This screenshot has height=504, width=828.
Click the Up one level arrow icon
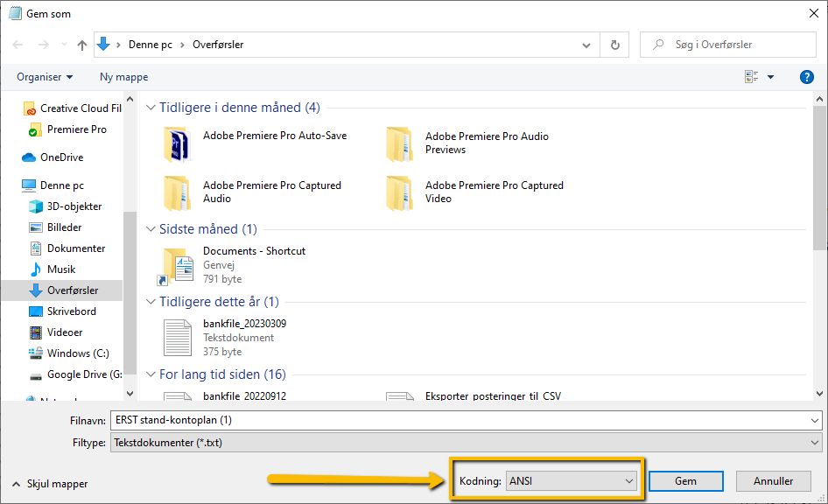[x=82, y=45]
